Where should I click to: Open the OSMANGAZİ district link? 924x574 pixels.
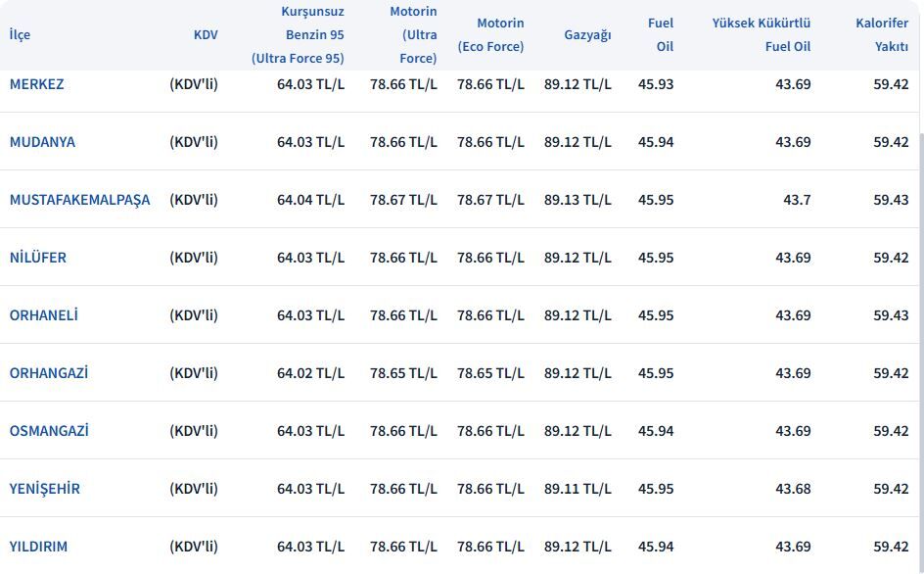[49, 431]
